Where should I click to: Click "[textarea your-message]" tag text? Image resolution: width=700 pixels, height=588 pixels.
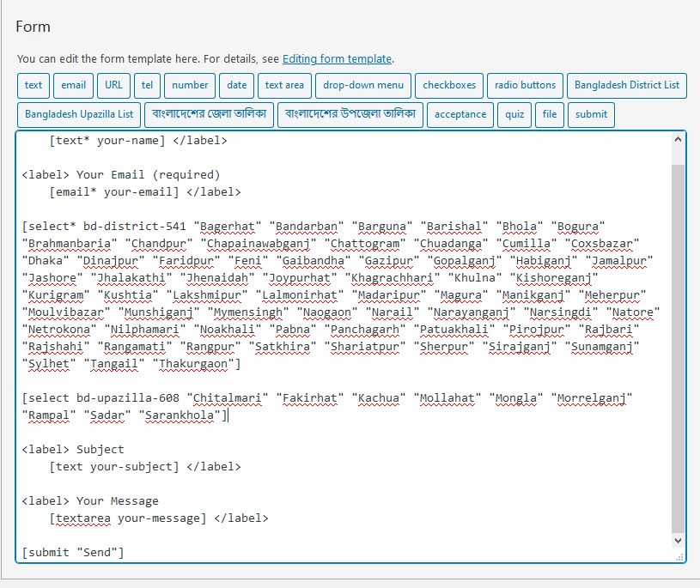(x=128, y=518)
